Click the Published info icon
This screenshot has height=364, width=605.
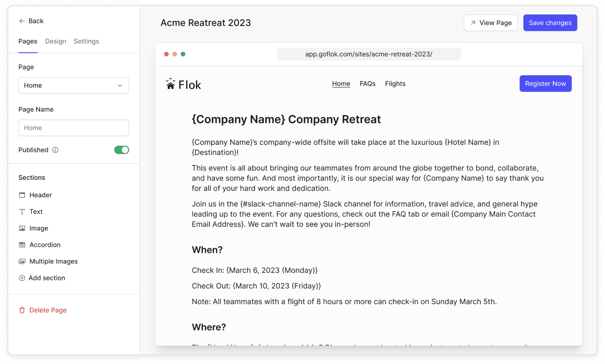(55, 150)
